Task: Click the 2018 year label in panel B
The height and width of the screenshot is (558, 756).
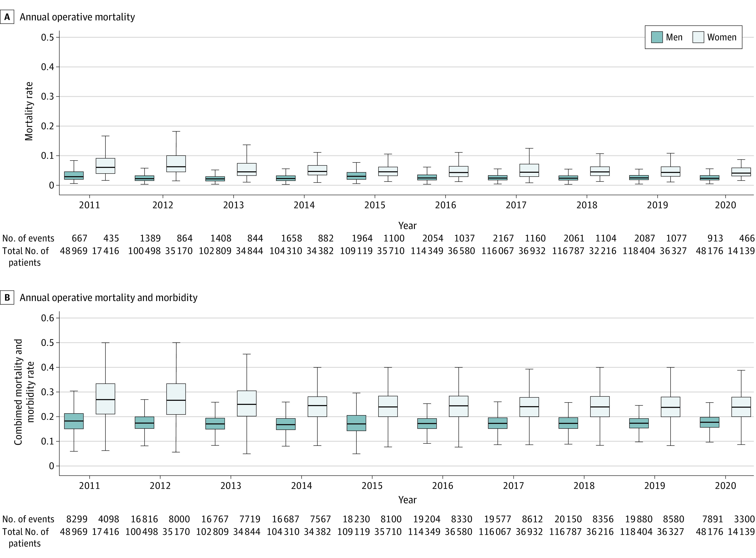Action: (x=584, y=486)
